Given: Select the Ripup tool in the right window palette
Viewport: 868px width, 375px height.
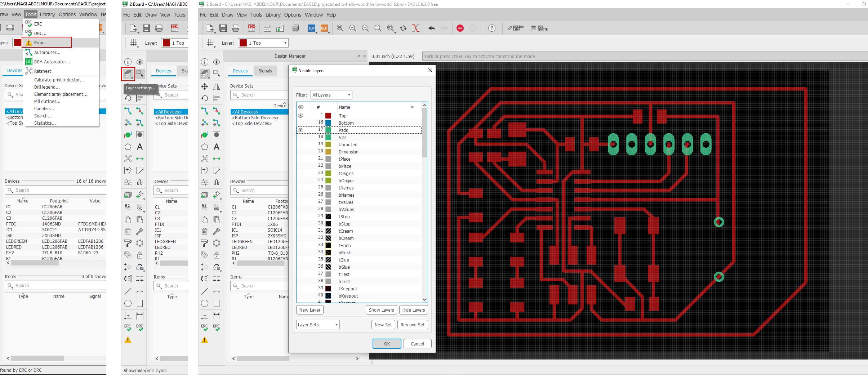Looking at the screenshot, I should click(x=217, y=111).
